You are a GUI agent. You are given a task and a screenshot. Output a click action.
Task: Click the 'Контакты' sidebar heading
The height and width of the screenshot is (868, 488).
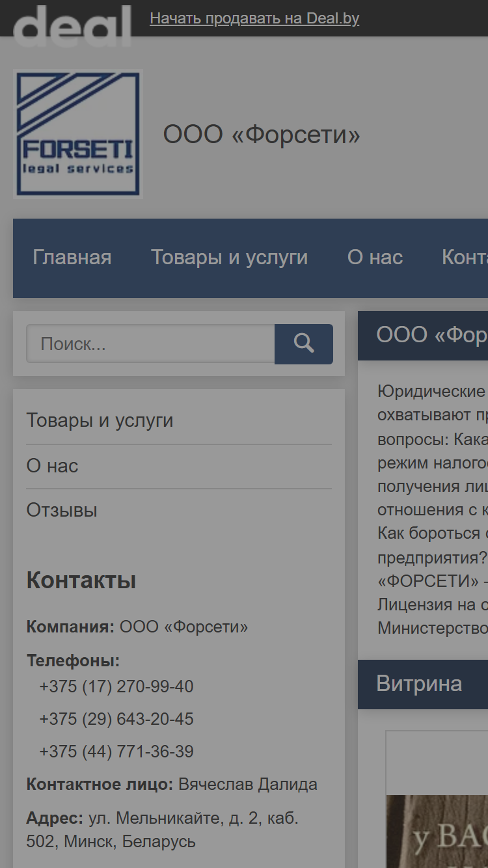pyautogui.click(x=81, y=580)
